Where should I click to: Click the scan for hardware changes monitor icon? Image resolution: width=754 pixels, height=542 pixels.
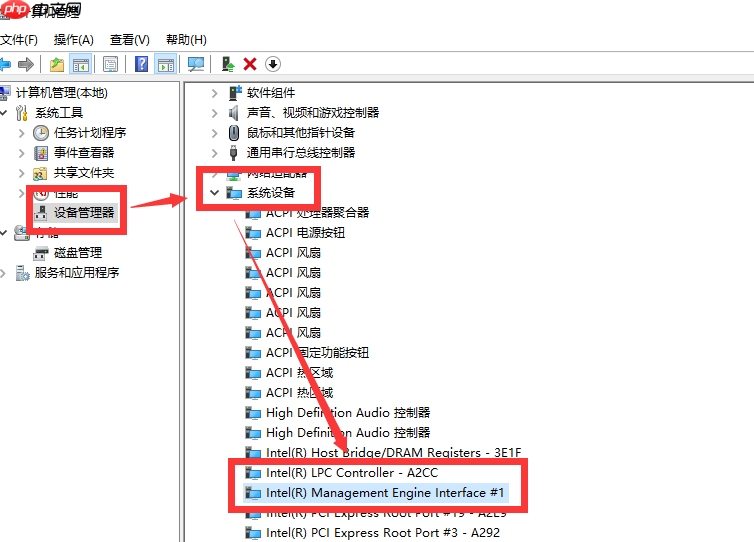tap(196, 64)
